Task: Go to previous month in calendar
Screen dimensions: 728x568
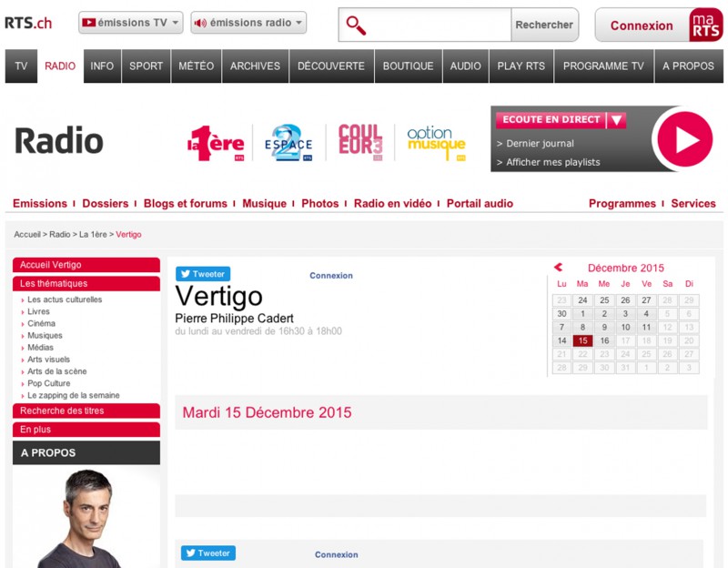Action: click(x=558, y=267)
